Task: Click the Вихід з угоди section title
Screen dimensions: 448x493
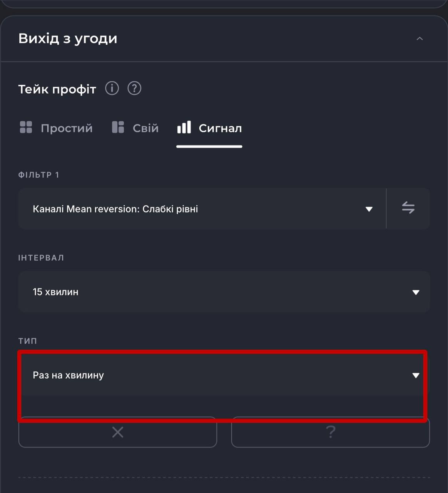Action: point(68,39)
